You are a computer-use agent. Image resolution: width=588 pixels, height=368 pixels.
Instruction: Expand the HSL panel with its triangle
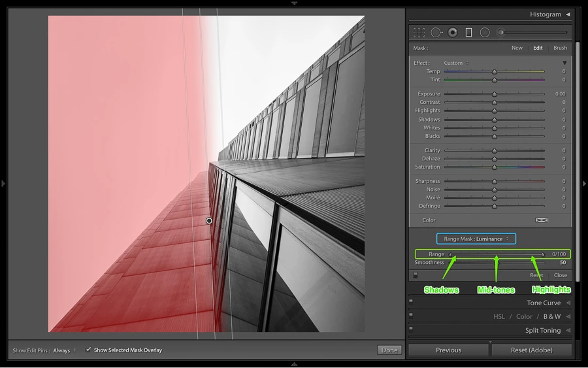coord(568,316)
